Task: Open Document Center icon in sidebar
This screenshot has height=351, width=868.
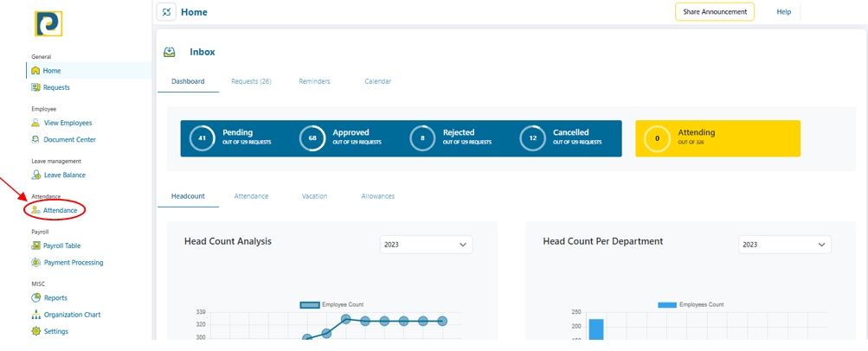Action: point(35,139)
